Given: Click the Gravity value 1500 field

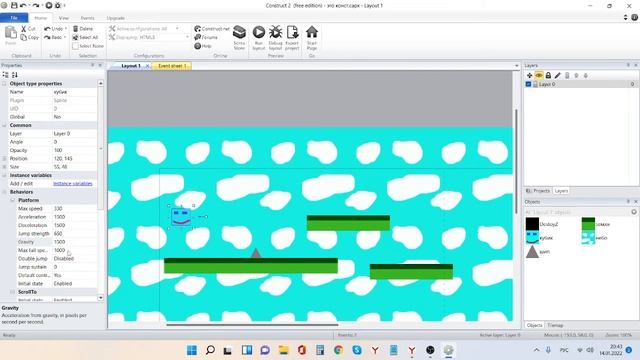Looking at the screenshot, I should coord(75,242).
